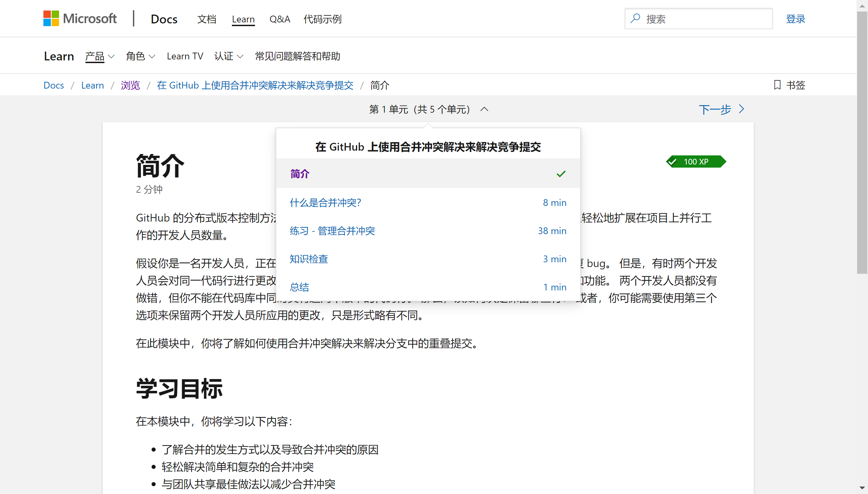Open the 代码示例 nav item
The image size is (868, 494).
point(322,19)
